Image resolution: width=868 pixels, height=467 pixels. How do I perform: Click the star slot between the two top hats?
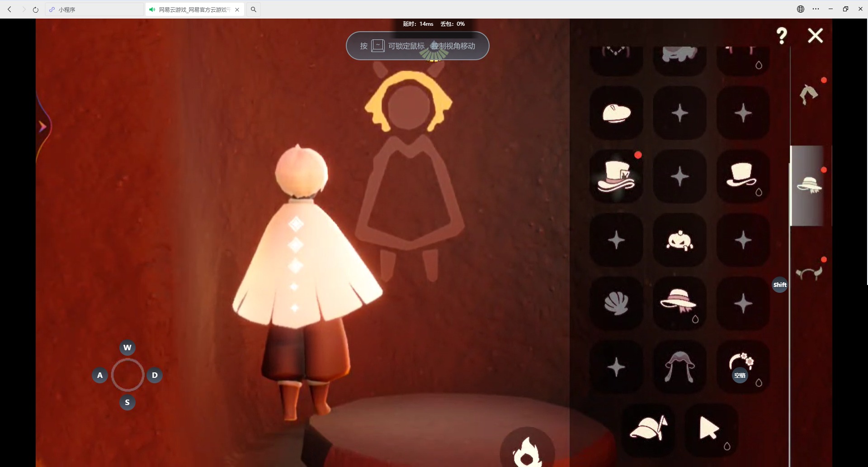(x=679, y=176)
